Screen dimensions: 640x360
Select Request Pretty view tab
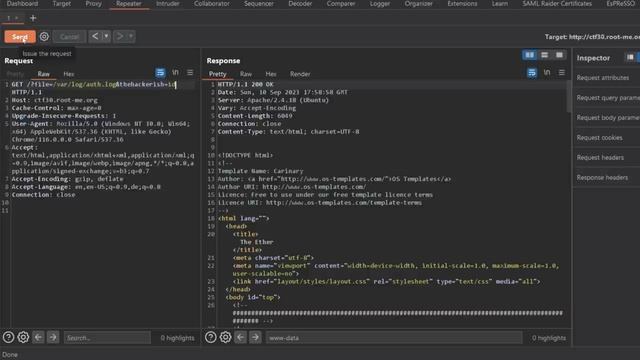(x=16, y=74)
